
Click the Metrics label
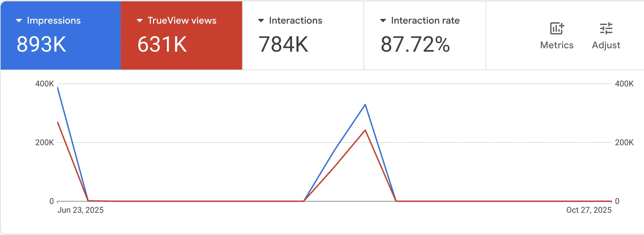click(x=557, y=45)
